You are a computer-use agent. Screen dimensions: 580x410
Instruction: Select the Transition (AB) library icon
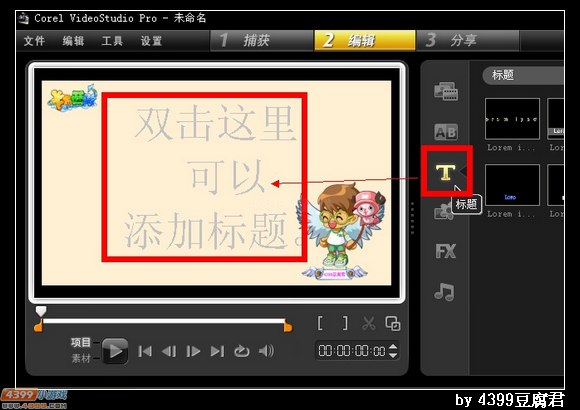446,132
